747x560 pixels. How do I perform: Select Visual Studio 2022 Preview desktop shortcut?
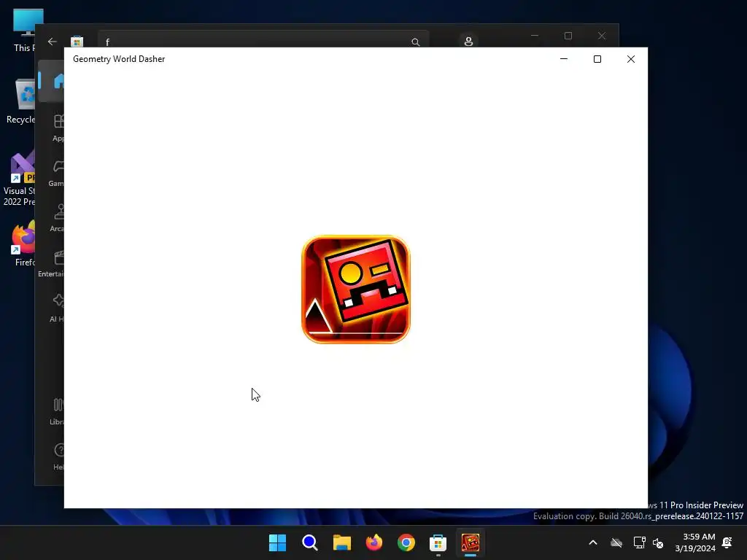(x=19, y=178)
